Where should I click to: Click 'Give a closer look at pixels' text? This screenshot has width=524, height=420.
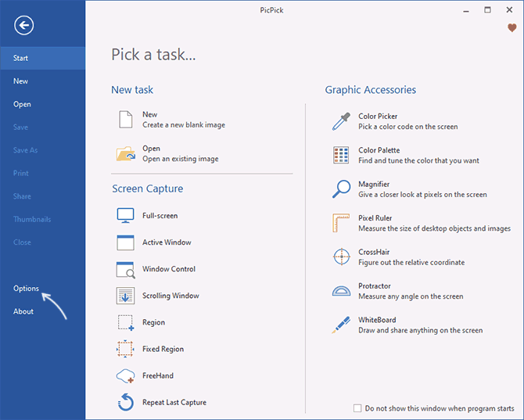423,195
